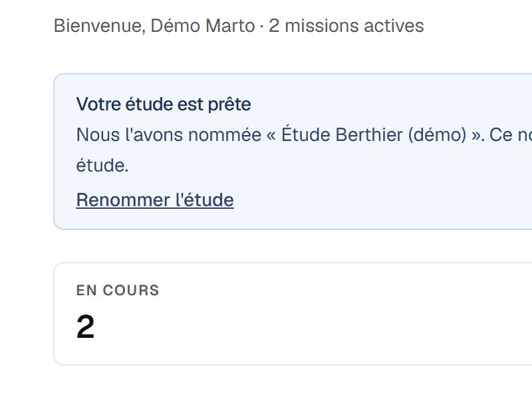
Task: Open the EN COURS statistics card
Action: click(293, 314)
